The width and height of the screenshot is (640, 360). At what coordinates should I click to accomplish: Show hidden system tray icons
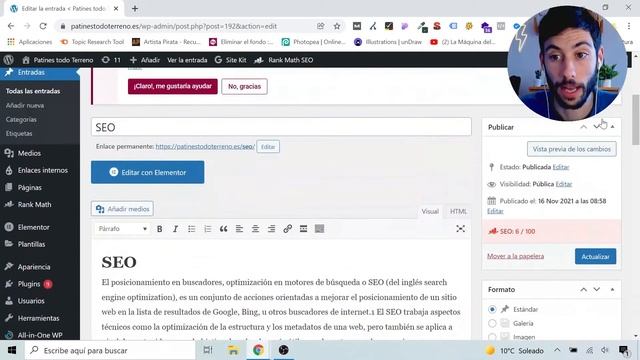557,350
